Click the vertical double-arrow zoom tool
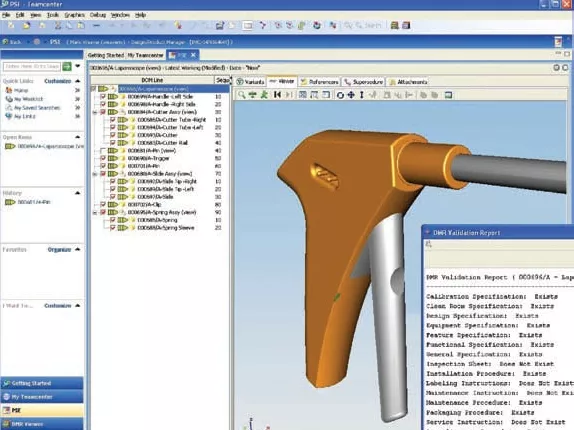The width and height of the screenshot is (574, 430). tap(362, 95)
